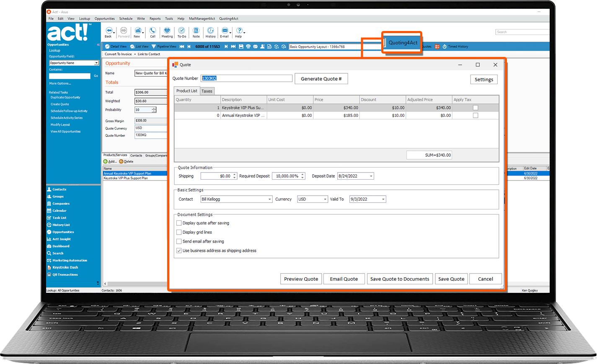The height and width of the screenshot is (364, 597).
Task: Open the To-Do toolbar icon
Action: point(181,31)
